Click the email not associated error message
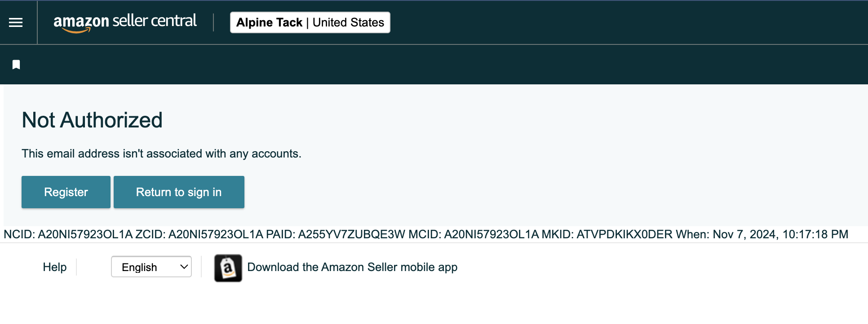This screenshot has height=324, width=868. pyautogui.click(x=161, y=153)
